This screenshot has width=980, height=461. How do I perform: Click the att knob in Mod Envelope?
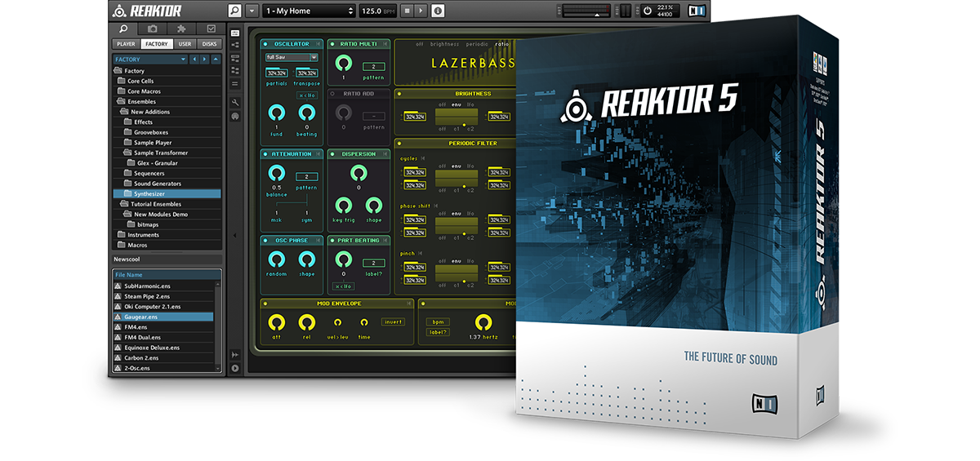[276, 322]
